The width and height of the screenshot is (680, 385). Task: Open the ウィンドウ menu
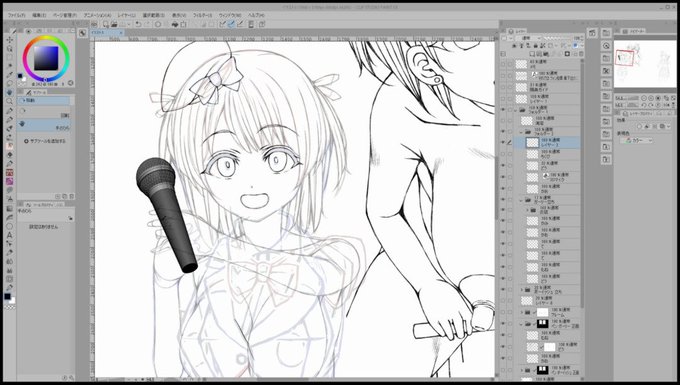(x=230, y=15)
